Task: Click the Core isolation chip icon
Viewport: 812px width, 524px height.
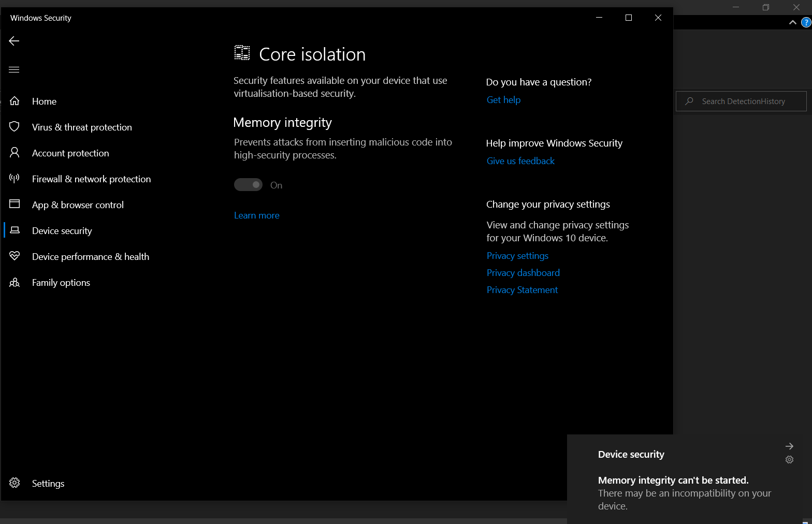Action: point(242,53)
